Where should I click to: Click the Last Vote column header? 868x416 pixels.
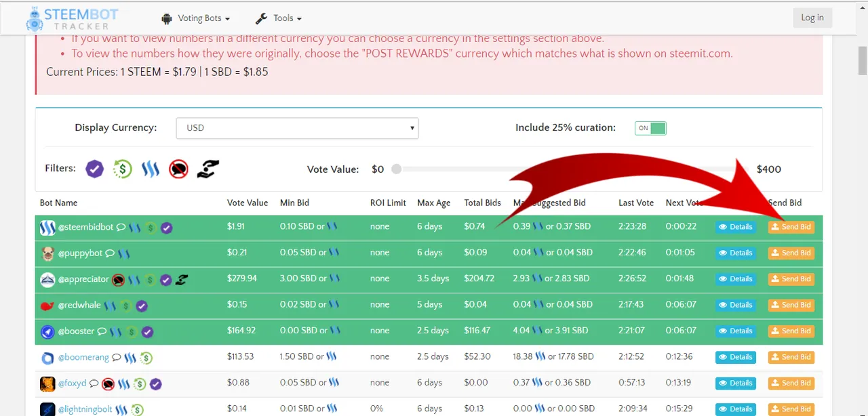click(x=636, y=203)
